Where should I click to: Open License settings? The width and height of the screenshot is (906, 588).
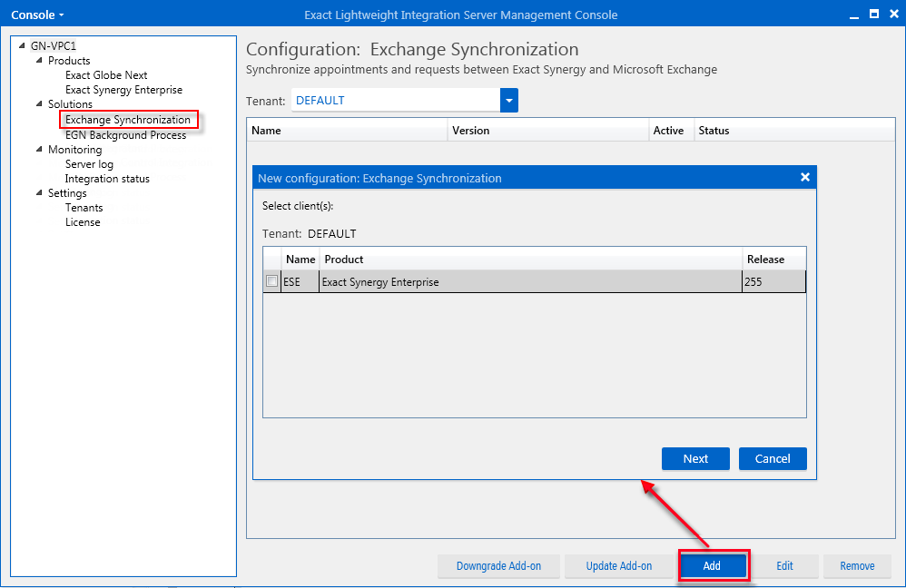83,221
